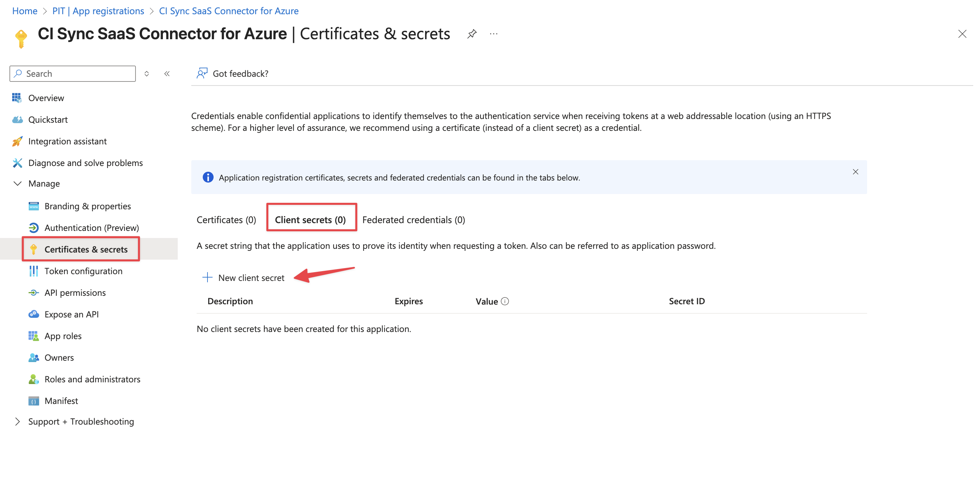
Task: Click "No client secrets have been created" text
Action: pyautogui.click(x=304, y=329)
